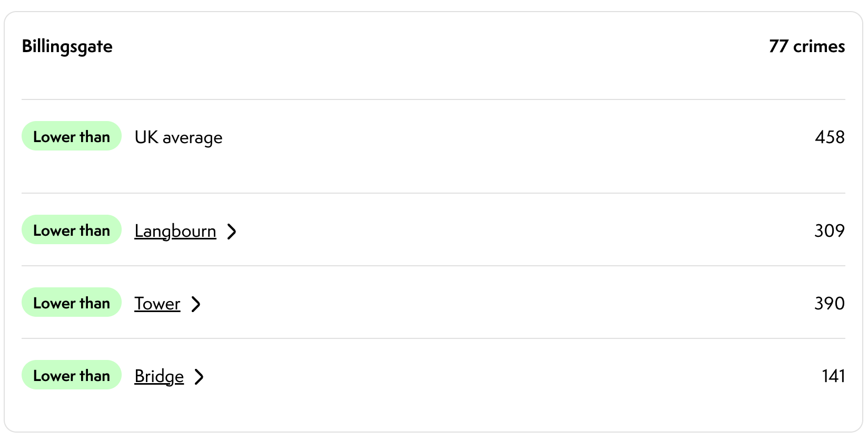This screenshot has width=868, height=441.
Task: Click the chevron arrow beside Langbourn
Action: point(232,231)
